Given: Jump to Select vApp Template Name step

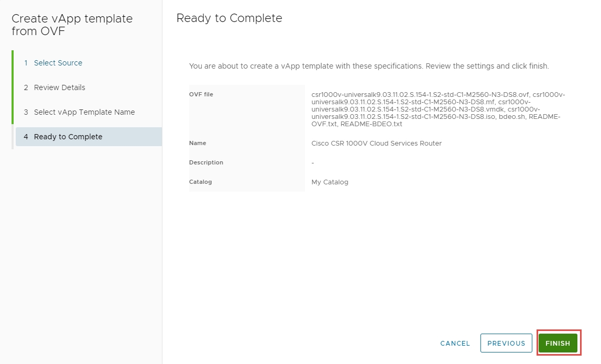Looking at the screenshot, I should (x=84, y=112).
